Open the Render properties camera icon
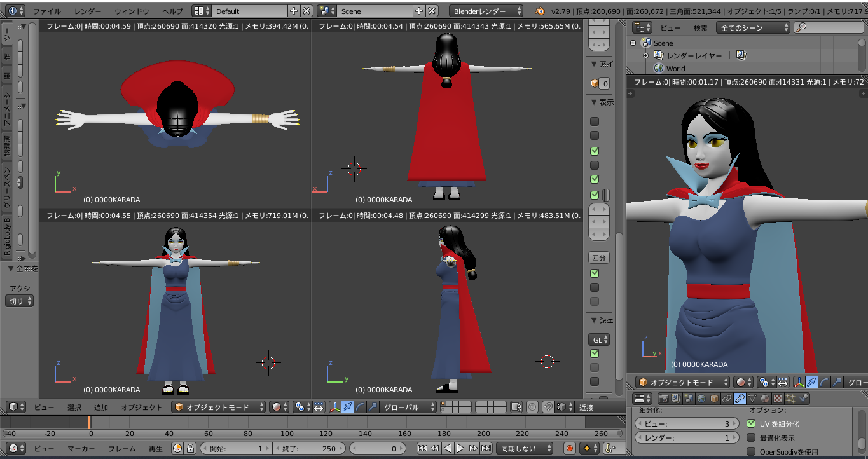This screenshot has height=459, width=868. click(x=663, y=399)
